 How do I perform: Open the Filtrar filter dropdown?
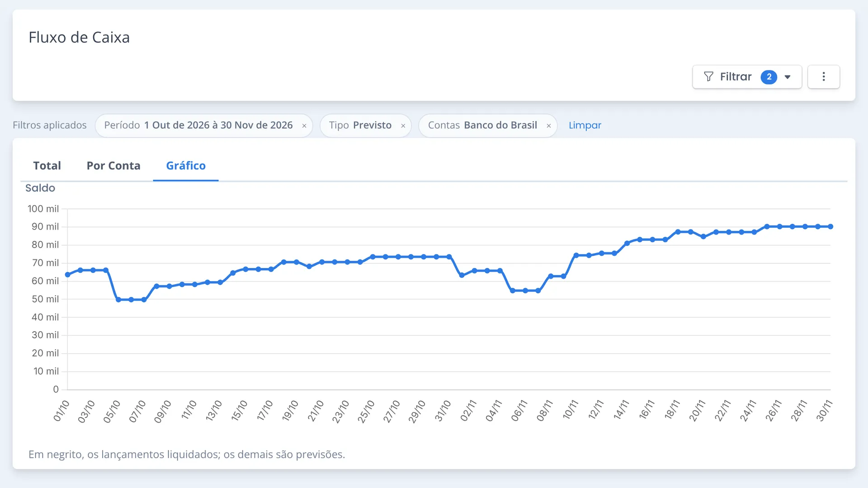[x=747, y=77]
